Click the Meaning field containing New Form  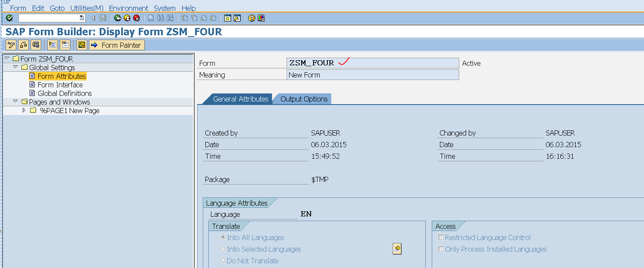click(x=373, y=75)
